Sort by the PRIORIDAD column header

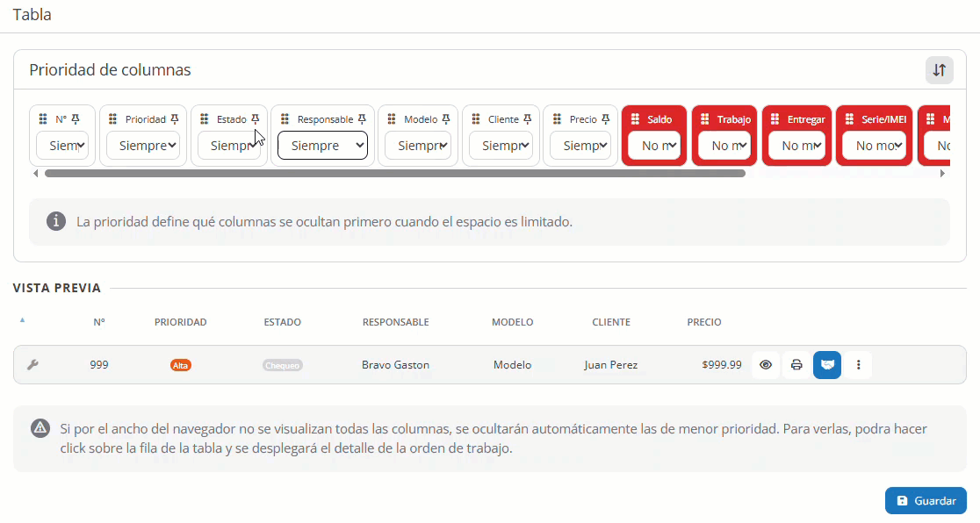click(181, 322)
